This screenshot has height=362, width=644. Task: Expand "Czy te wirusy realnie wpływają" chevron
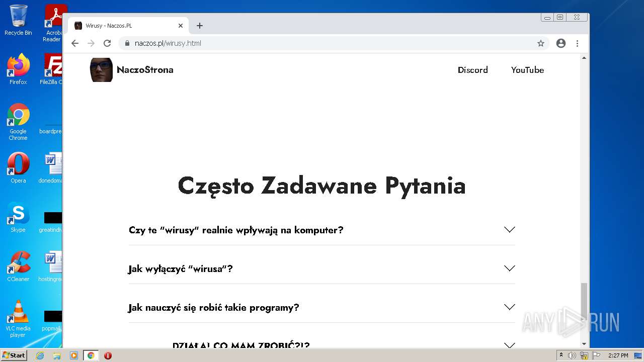coord(510,230)
